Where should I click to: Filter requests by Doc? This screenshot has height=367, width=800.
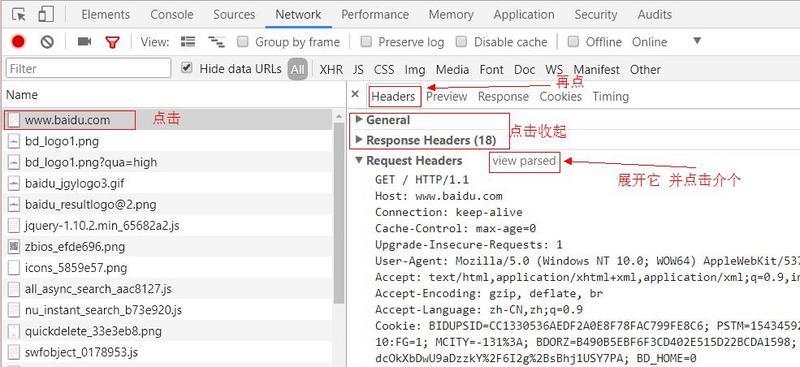tap(524, 69)
